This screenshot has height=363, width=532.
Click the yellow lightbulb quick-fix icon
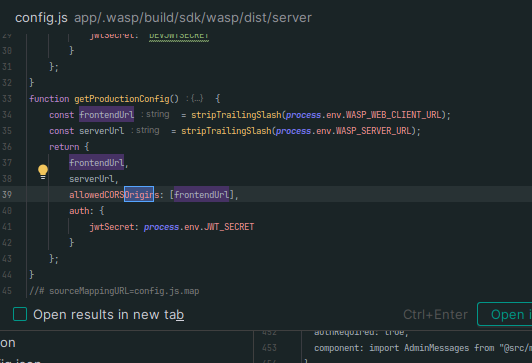click(x=43, y=172)
